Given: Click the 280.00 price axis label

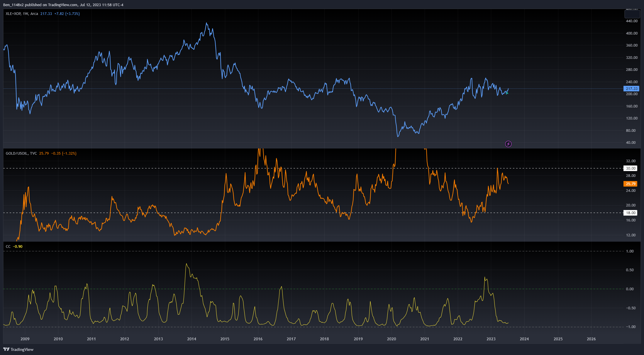Looking at the screenshot, I should 632,70.
